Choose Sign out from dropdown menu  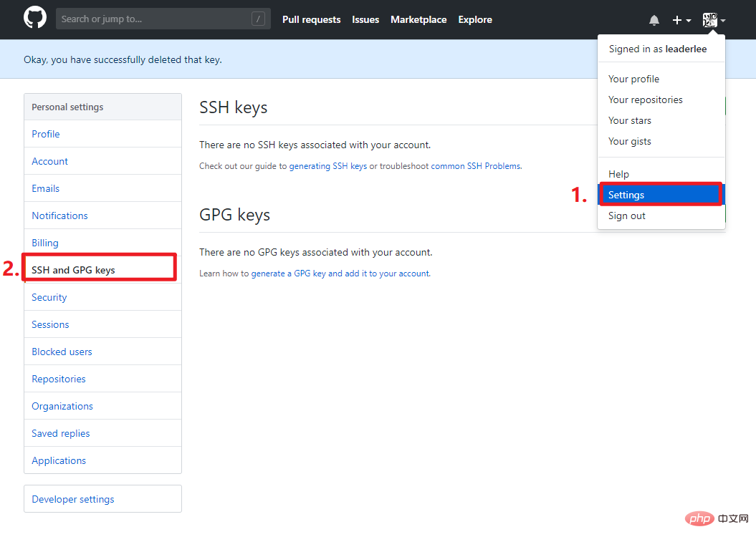[x=626, y=216]
